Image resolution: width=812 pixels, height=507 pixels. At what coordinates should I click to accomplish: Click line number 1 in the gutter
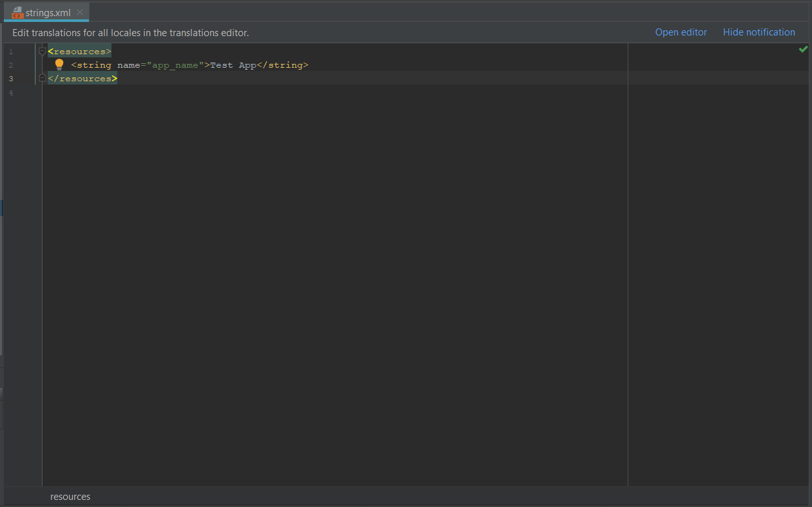[x=11, y=52]
